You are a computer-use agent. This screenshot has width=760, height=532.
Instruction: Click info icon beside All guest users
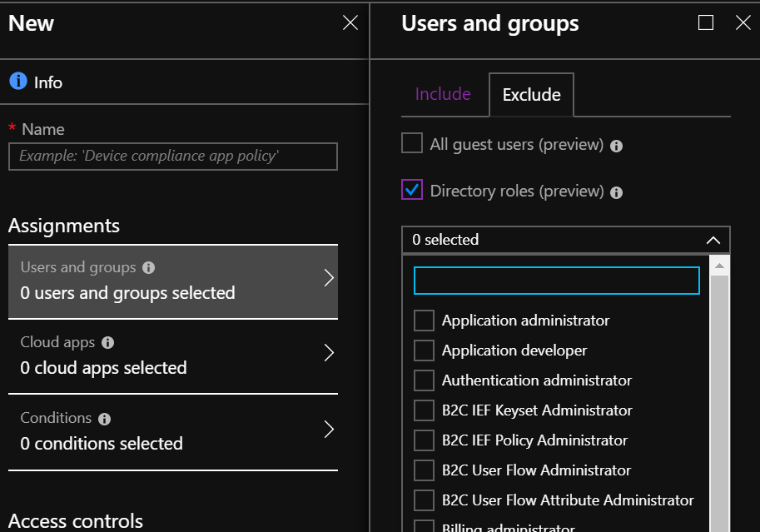click(616, 146)
